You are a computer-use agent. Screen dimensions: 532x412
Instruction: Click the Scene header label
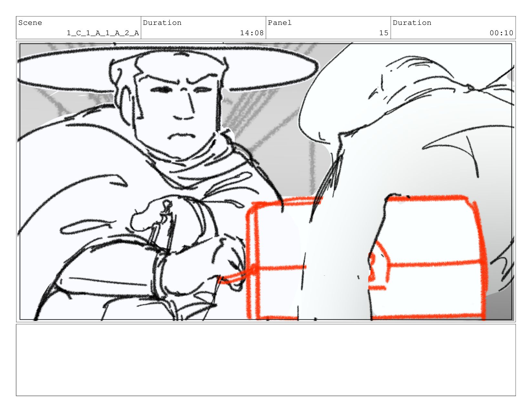point(30,23)
